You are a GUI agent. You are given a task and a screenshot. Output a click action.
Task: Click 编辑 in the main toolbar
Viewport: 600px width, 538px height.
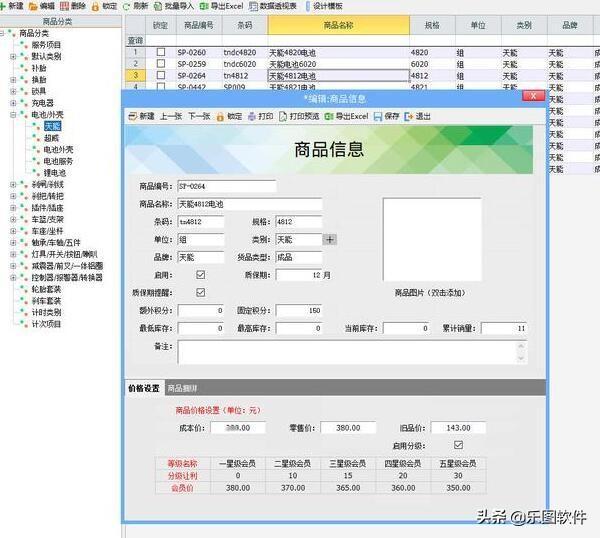42,6
